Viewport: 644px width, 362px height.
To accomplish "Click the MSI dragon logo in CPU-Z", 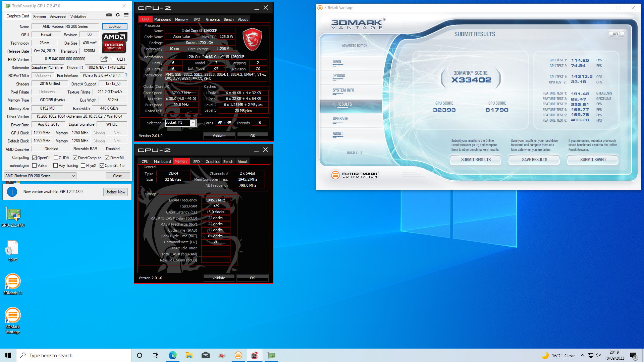I will click(252, 39).
